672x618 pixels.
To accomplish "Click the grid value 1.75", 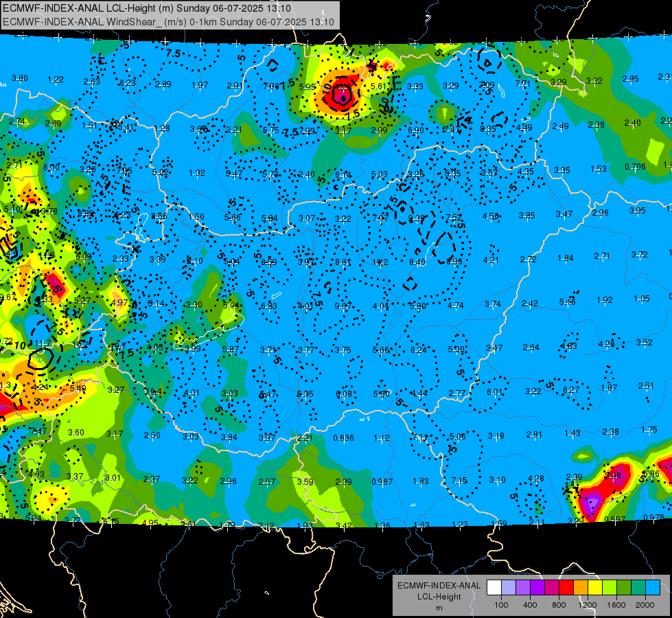I will 649,429.
